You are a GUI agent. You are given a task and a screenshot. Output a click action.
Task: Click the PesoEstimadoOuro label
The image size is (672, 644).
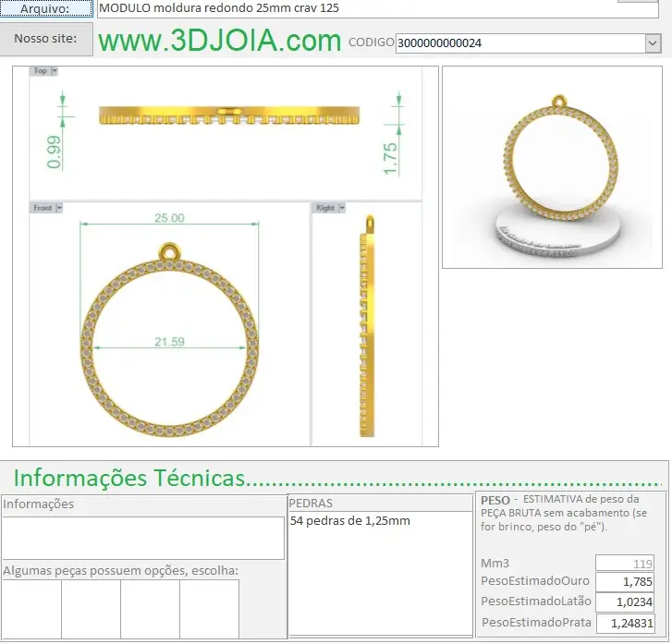coord(535,581)
